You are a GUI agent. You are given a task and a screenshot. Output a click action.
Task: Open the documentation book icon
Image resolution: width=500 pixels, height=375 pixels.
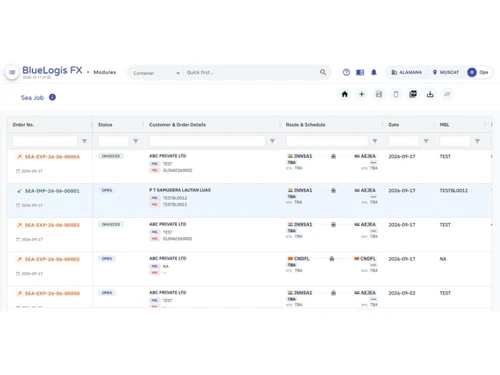[x=360, y=72]
